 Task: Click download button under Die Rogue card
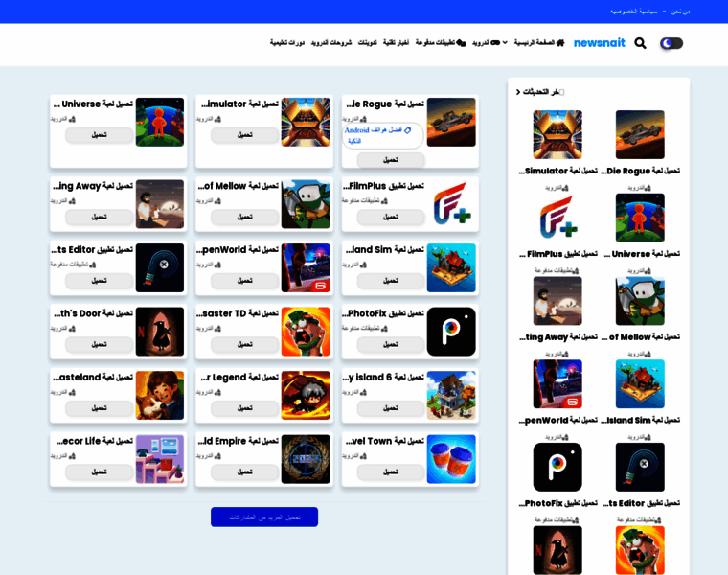coord(391,160)
